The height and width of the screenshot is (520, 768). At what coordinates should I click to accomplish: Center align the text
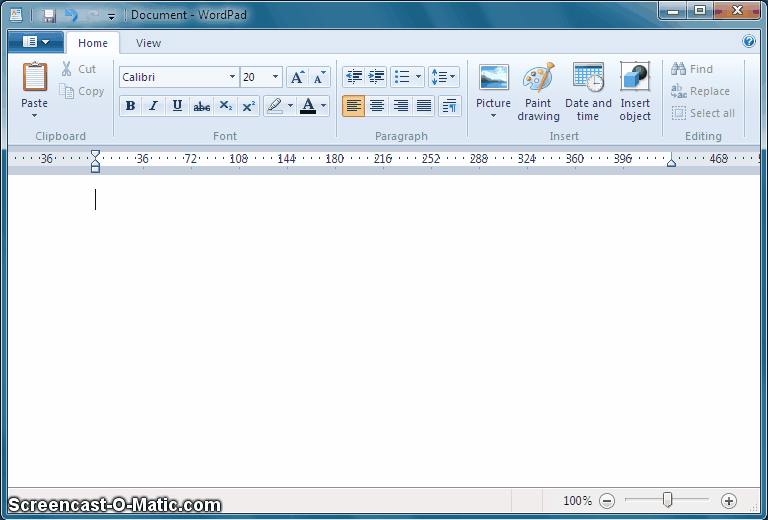(377, 106)
